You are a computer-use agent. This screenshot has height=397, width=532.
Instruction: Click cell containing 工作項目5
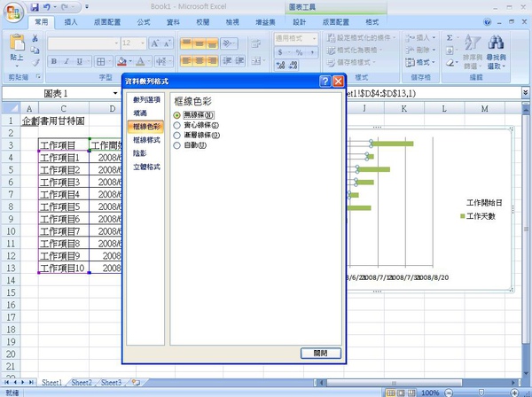[x=64, y=206]
